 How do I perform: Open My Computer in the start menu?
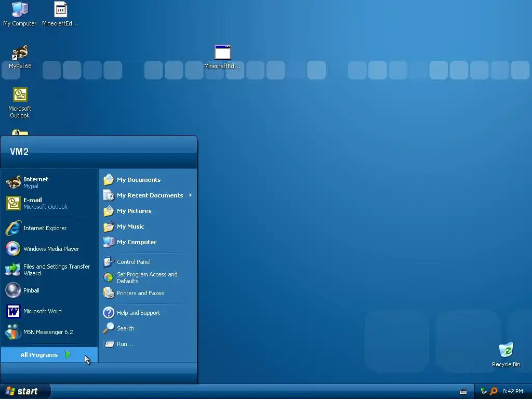pos(148,242)
